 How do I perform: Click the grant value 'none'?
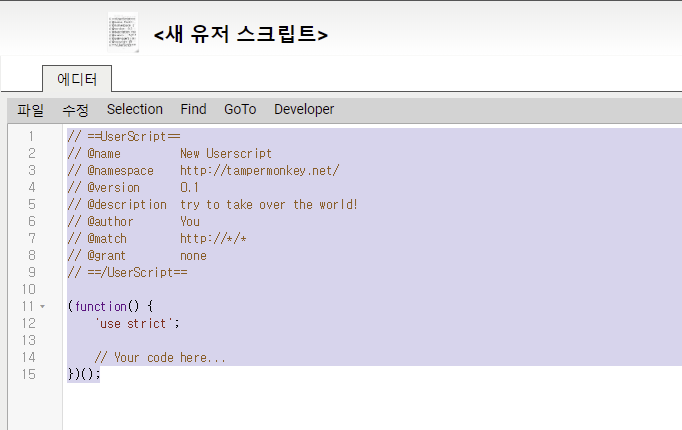pos(194,255)
